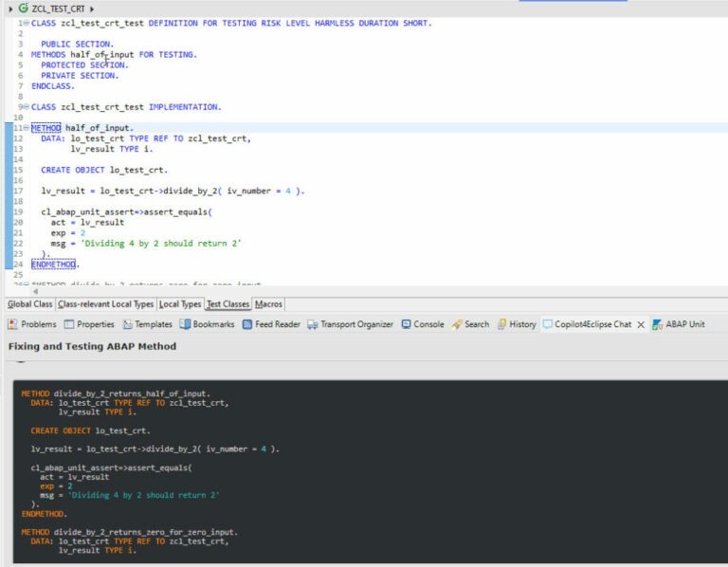The image size is (728, 567).
Task: Select the Copilot4Eclipse Chat tab
Action: point(592,324)
